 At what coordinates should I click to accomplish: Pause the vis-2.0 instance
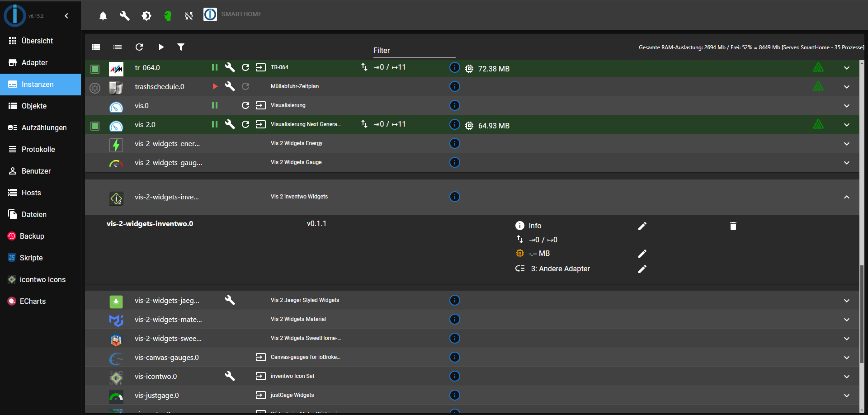215,124
